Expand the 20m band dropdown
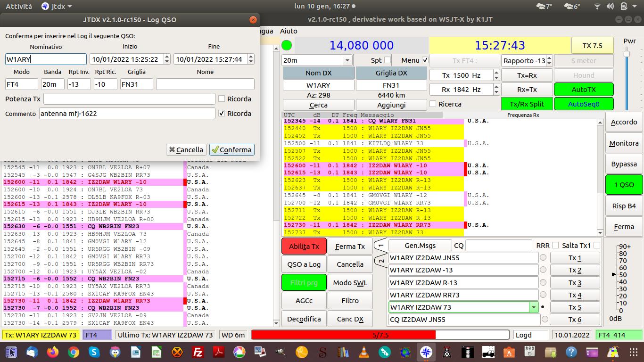Screen dimensions: 644x362 (347, 60)
